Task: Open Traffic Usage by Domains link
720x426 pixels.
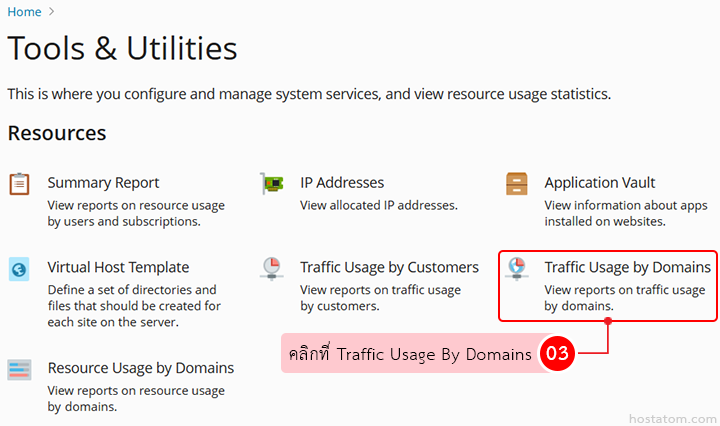Action: point(627,267)
